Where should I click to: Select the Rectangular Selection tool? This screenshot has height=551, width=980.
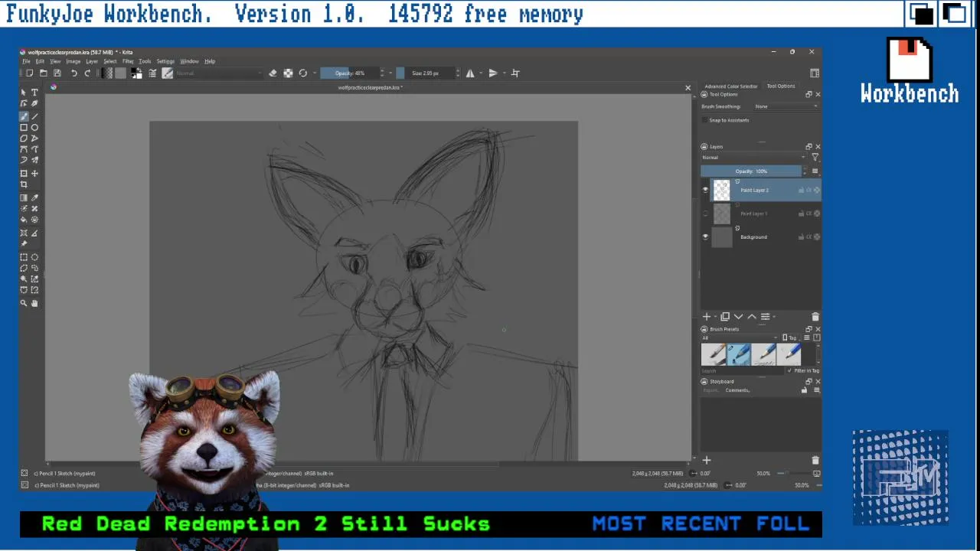(24, 257)
